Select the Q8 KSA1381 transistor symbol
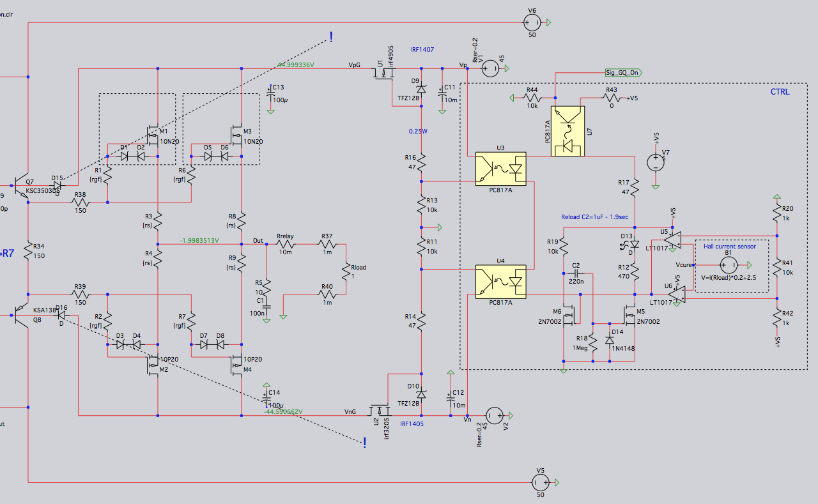 [x=23, y=315]
